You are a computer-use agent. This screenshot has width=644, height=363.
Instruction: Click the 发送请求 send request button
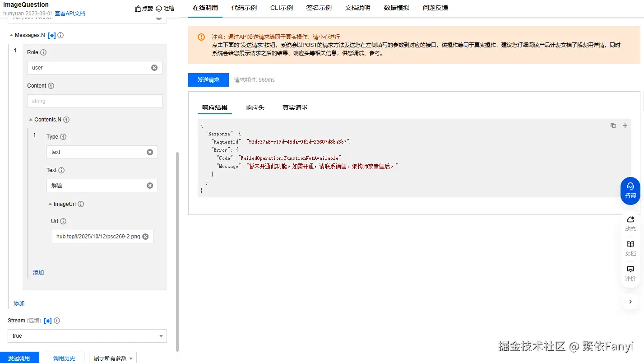(208, 79)
